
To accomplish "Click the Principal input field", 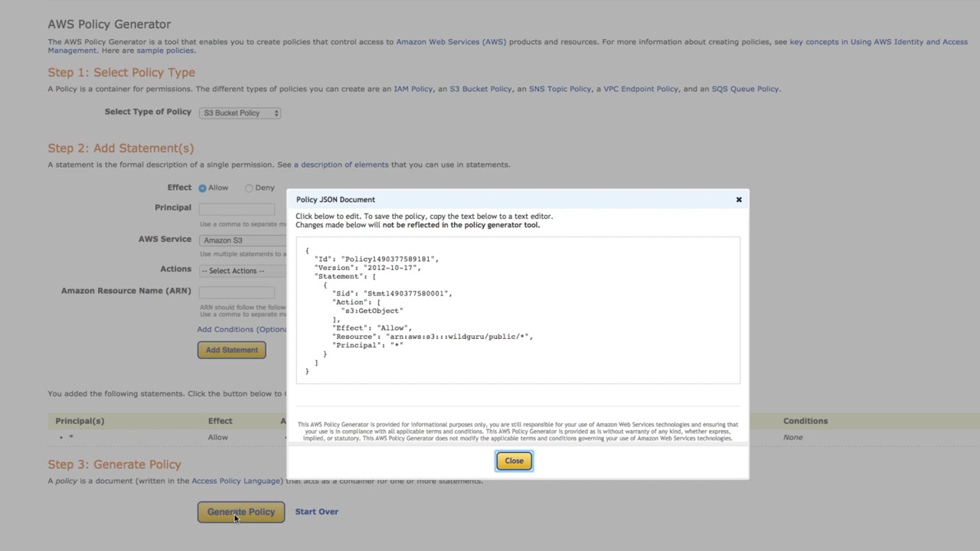I will 237,208.
